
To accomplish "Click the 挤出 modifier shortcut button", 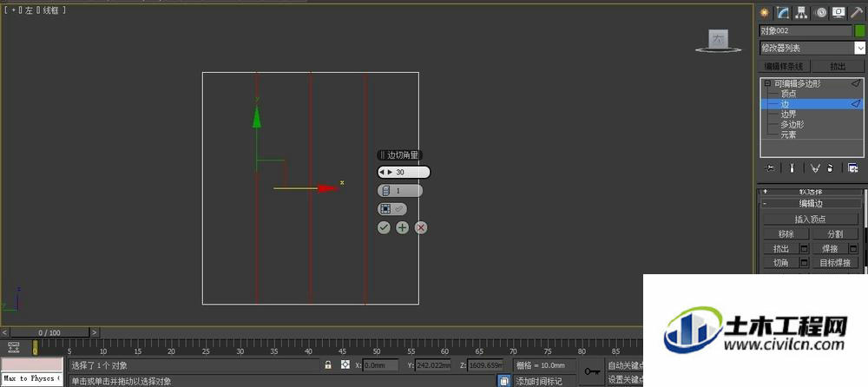I will pos(838,67).
